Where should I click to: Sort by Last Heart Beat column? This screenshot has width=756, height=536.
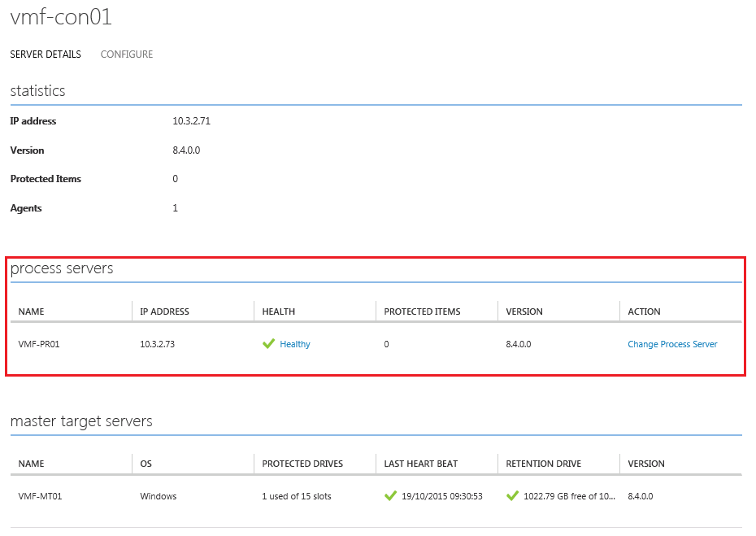pyautogui.click(x=421, y=464)
